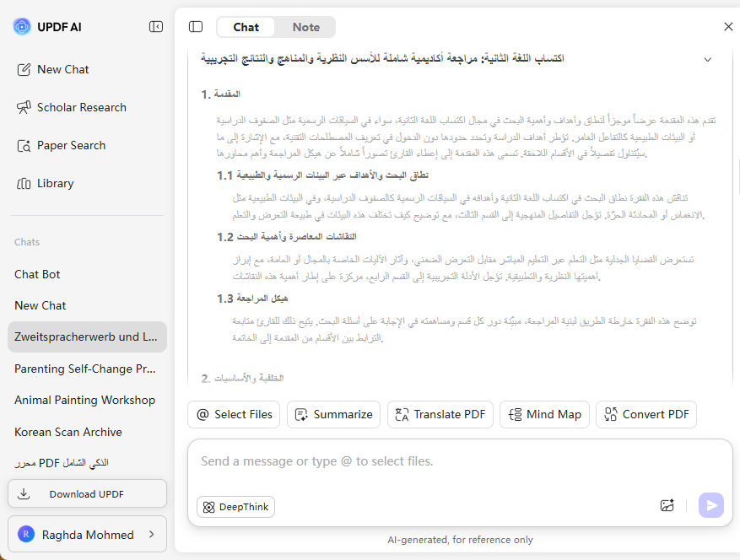Open the Korean Scan Archive chat
740x560 pixels.
click(87, 432)
